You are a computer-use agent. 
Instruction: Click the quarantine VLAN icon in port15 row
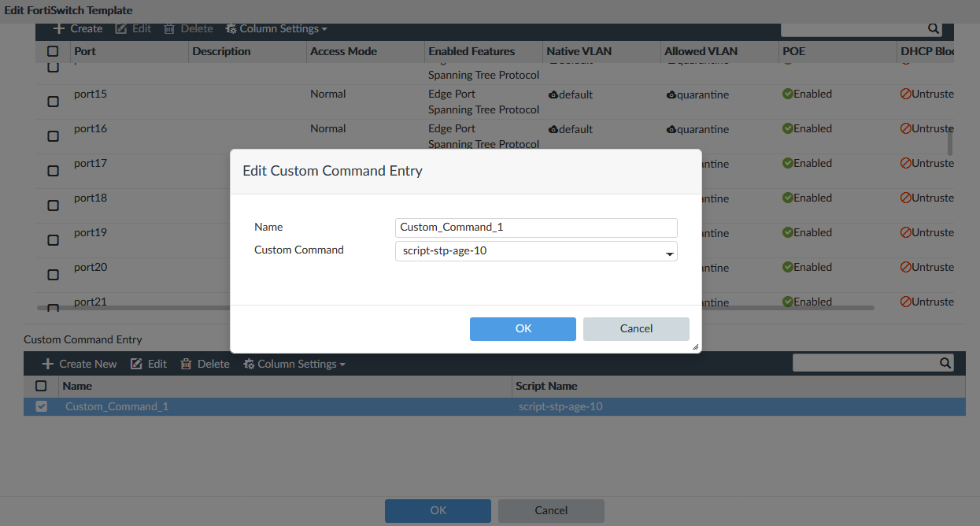(x=671, y=94)
